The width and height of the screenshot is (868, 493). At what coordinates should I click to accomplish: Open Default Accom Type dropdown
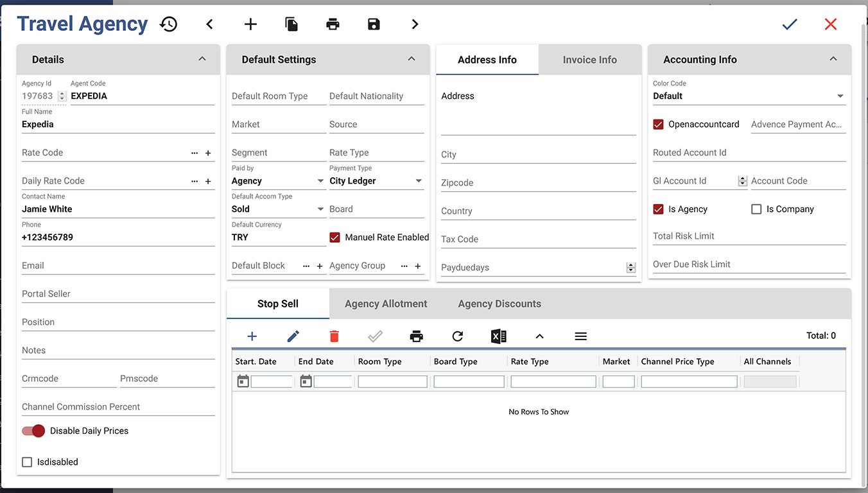pyautogui.click(x=279, y=209)
